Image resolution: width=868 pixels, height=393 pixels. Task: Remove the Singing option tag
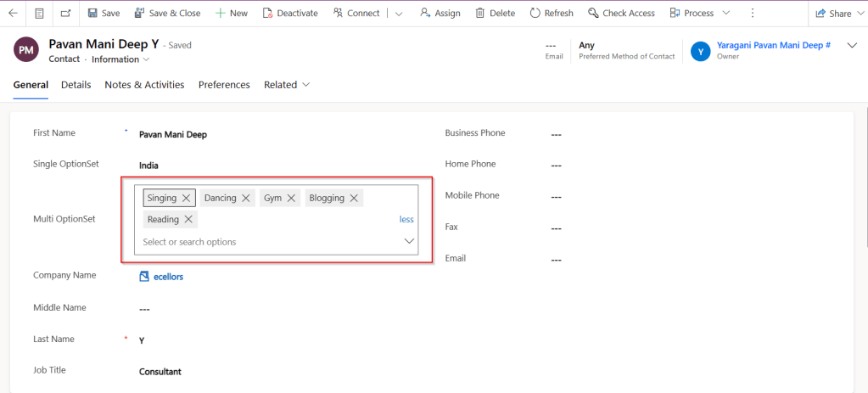click(187, 198)
